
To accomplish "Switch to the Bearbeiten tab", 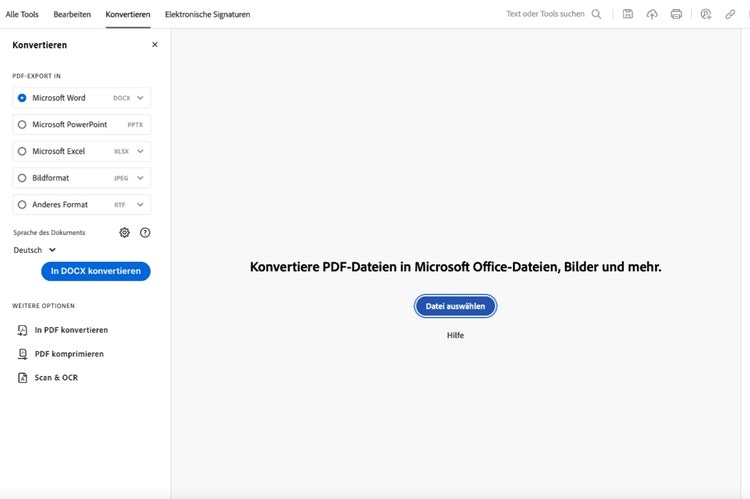I will click(x=72, y=15).
